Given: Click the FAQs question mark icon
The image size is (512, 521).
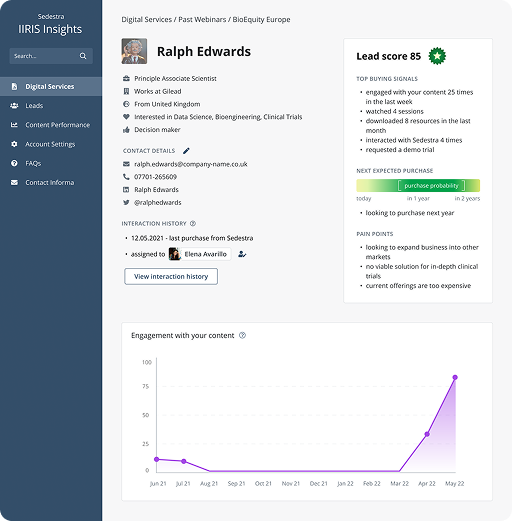Looking at the screenshot, I should tap(14, 163).
